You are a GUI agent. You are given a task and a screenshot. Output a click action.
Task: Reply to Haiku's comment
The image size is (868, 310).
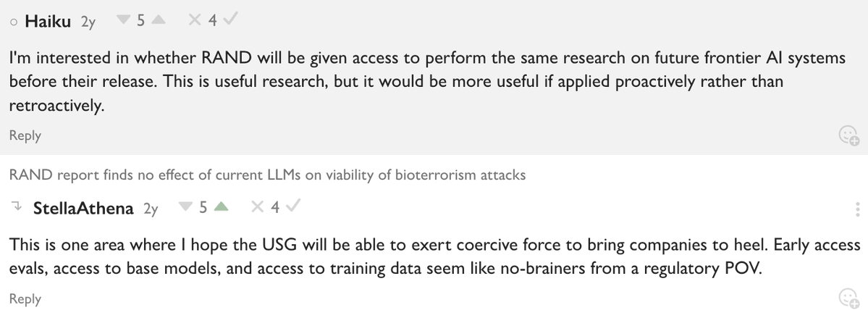pyautogui.click(x=25, y=135)
